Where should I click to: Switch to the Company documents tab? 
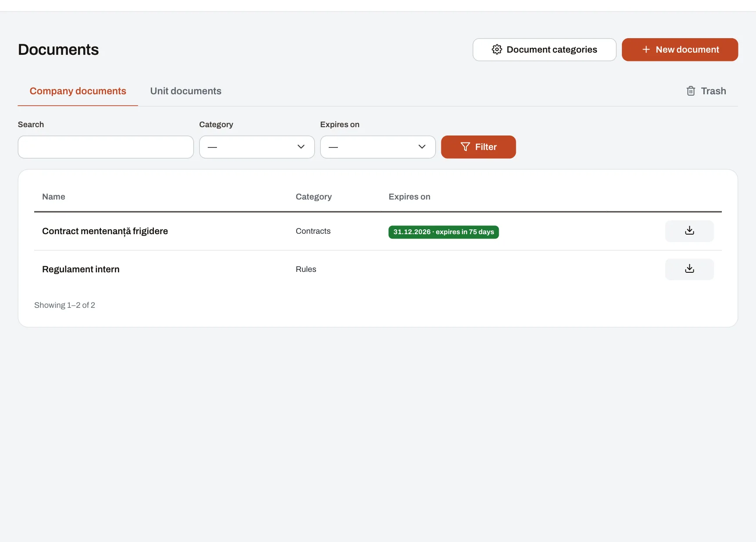coord(78,91)
